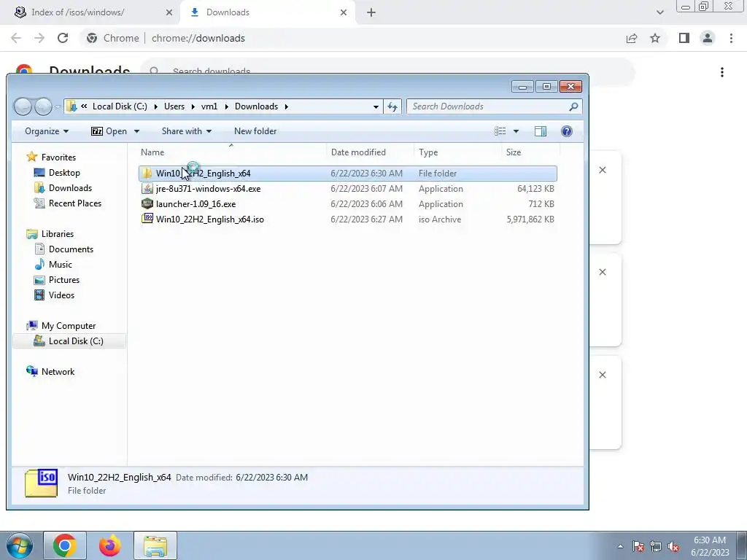
Task: Navigate to vm1 in address breadcrumb
Action: coord(209,106)
